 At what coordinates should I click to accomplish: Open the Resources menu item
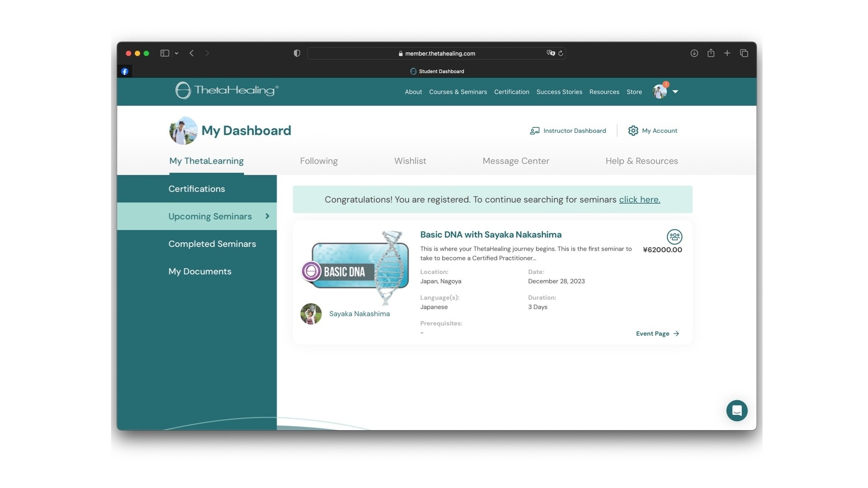[x=604, y=92]
